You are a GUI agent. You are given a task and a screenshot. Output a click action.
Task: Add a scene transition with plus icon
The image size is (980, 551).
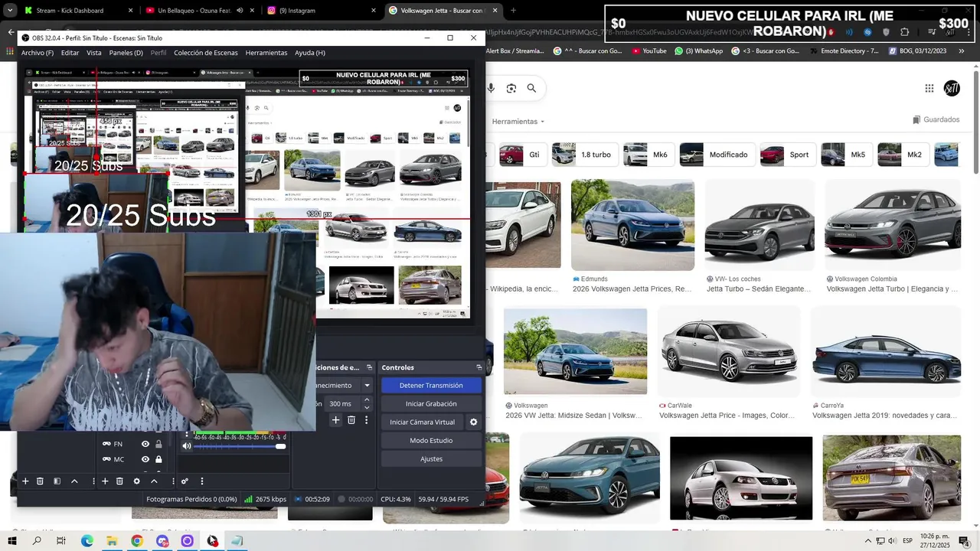coord(335,420)
